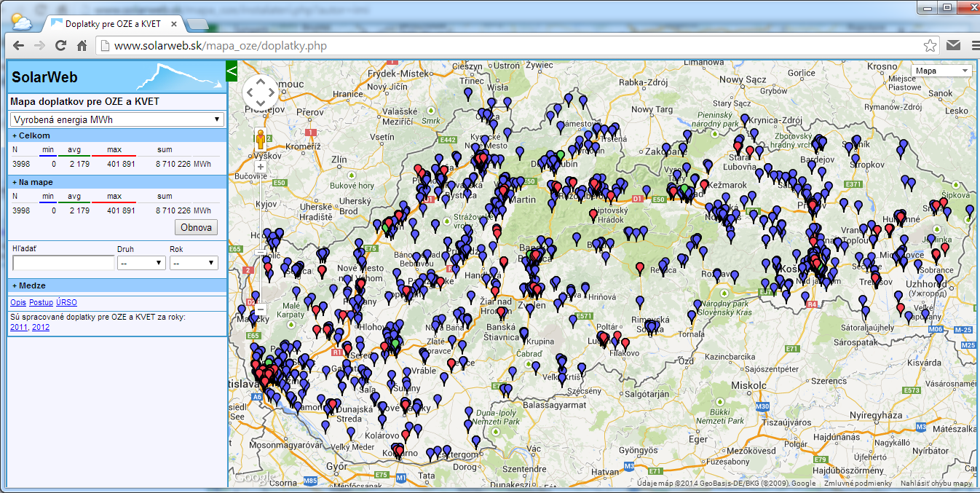
Task: Open the Chrome menu icon
Action: (974, 46)
